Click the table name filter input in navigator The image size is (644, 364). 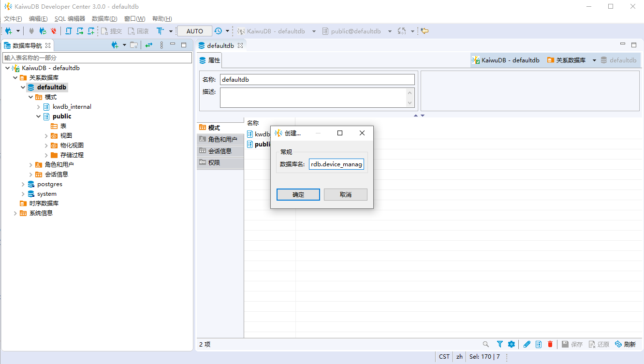tap(97, 58)
